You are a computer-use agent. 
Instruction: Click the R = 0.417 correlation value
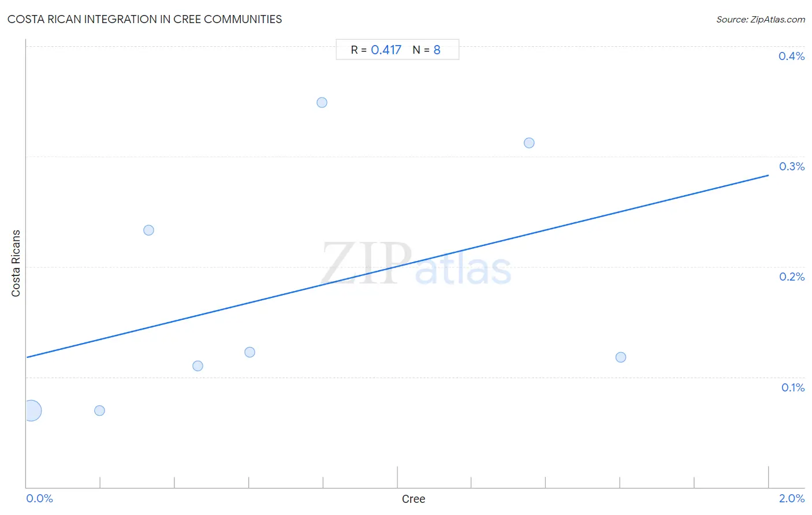point(376,50)
